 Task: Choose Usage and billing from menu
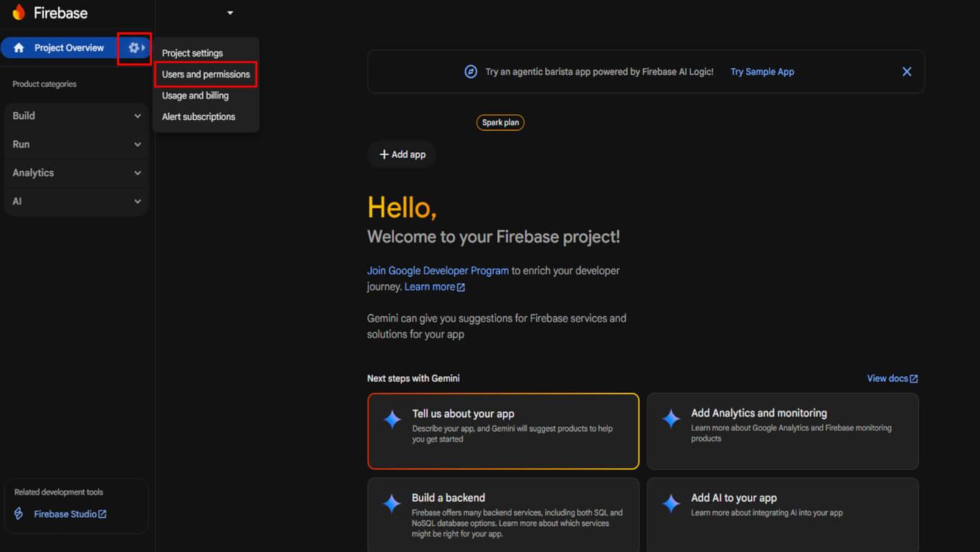195,95
